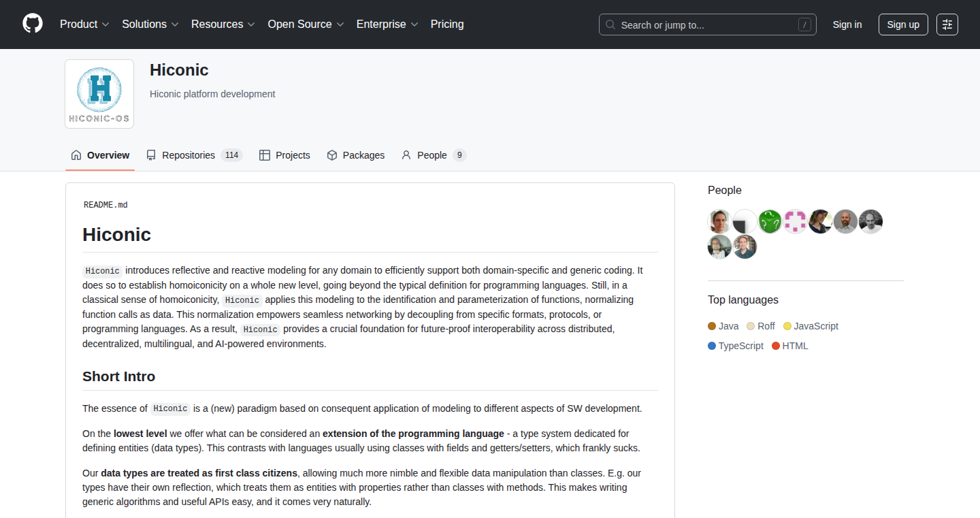Click the Hiconic README main heading
The image size is (980, 518).
(117, 235)
